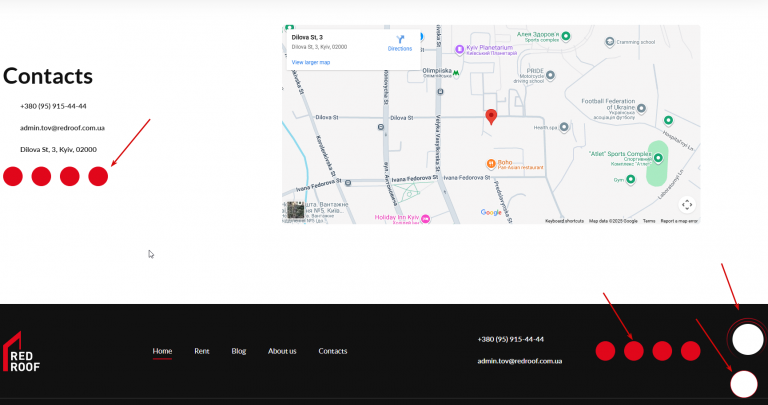Select the Health spa map pin
Viewport: 768px width, 405px height.
click(x=564, y=127)
